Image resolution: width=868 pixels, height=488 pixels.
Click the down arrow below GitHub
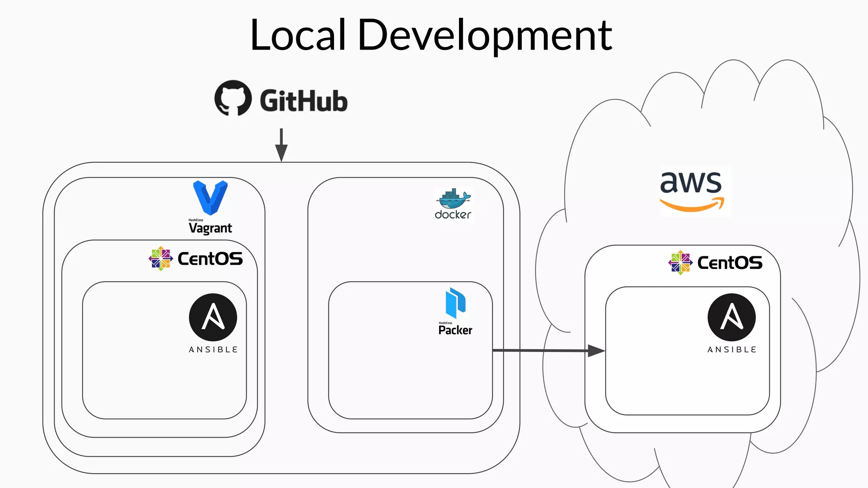tap(281, 145)
